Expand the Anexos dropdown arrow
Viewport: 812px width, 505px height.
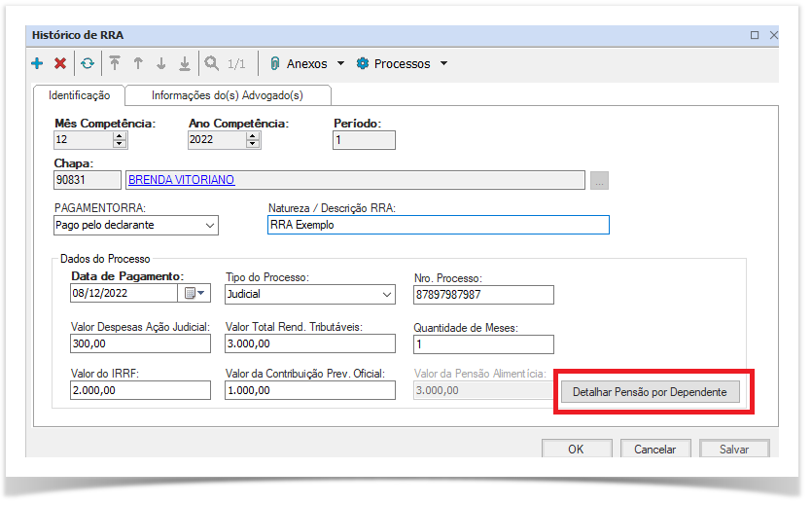(340, 63)
